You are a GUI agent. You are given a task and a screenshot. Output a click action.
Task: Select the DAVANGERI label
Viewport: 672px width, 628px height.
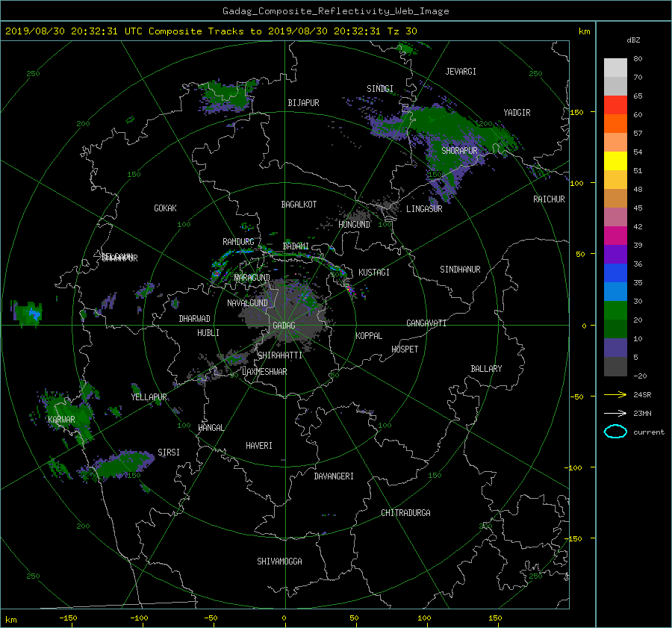point(334,476)
